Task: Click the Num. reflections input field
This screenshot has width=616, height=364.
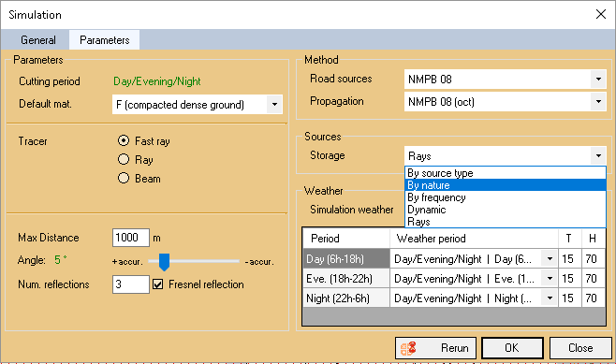Action: (x=130, y=284)
